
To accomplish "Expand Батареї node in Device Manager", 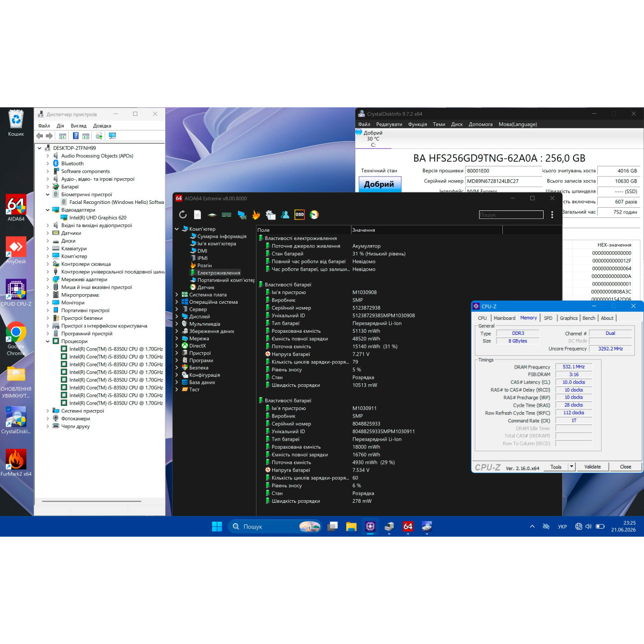I will pyautogui.click(x=48, y=187).
